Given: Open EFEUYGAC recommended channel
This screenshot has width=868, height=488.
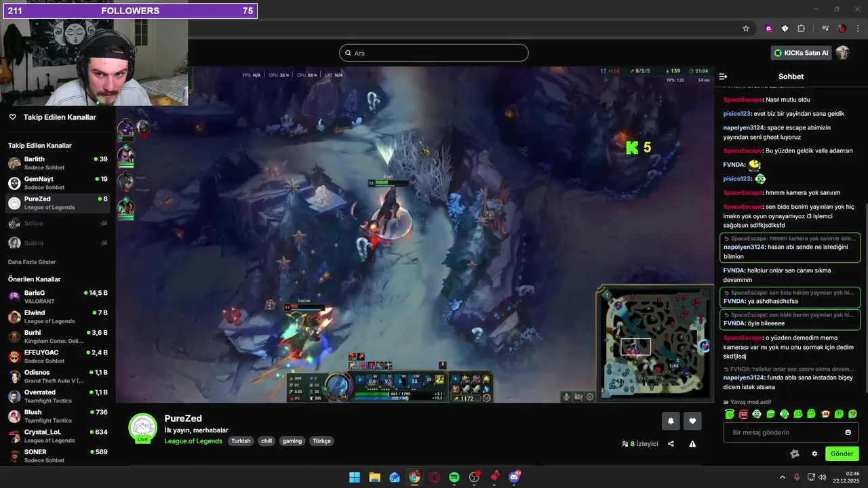Looking at the screenshot, I should 58,357.
